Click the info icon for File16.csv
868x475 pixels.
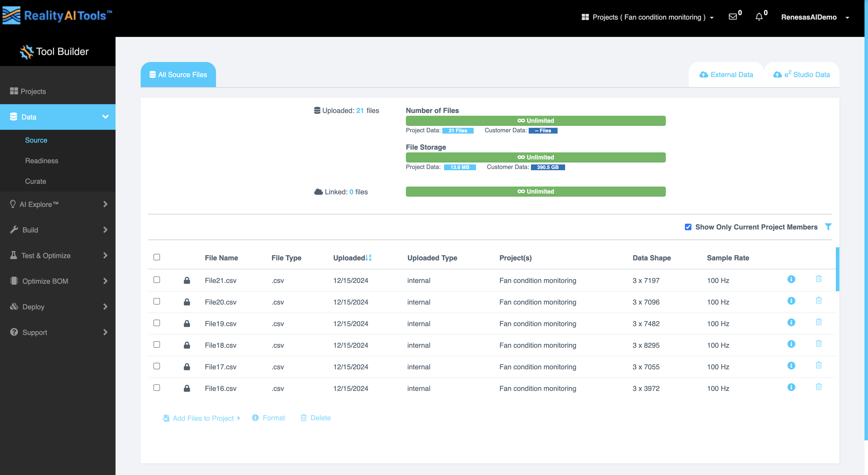point(791,387)
